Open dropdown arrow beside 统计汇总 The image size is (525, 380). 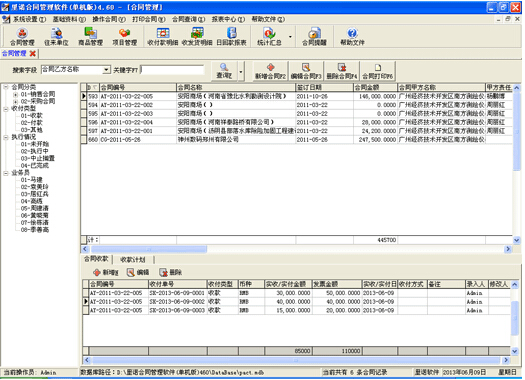point(290,37)
